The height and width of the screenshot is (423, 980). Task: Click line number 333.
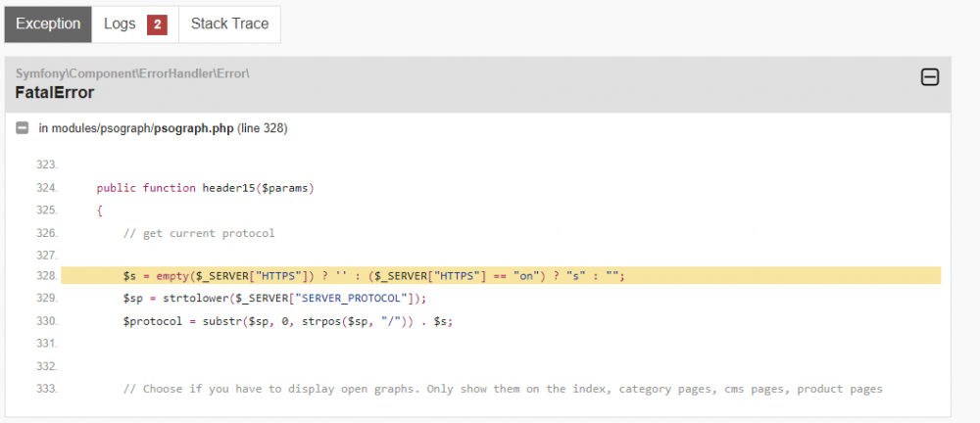click(x=47, y=389)
